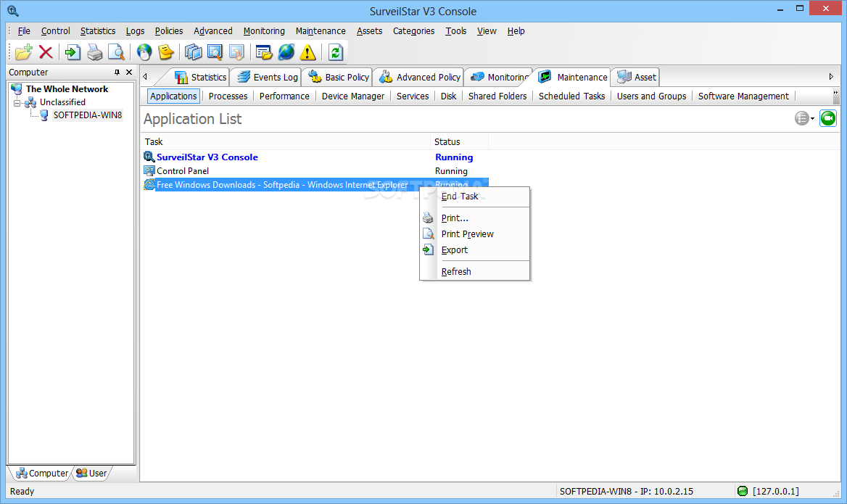Switch to the Advanced Policy tab

[420, 78]
